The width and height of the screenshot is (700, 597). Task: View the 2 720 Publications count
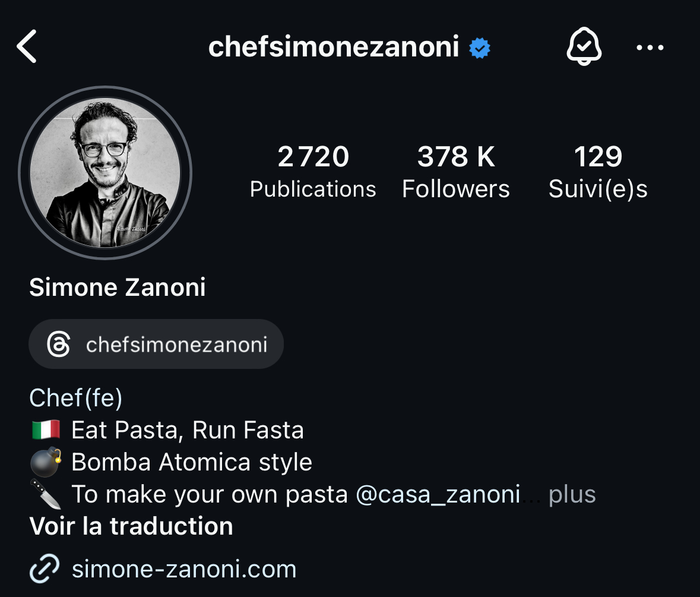pyautogui.click(x=313, y=172)
